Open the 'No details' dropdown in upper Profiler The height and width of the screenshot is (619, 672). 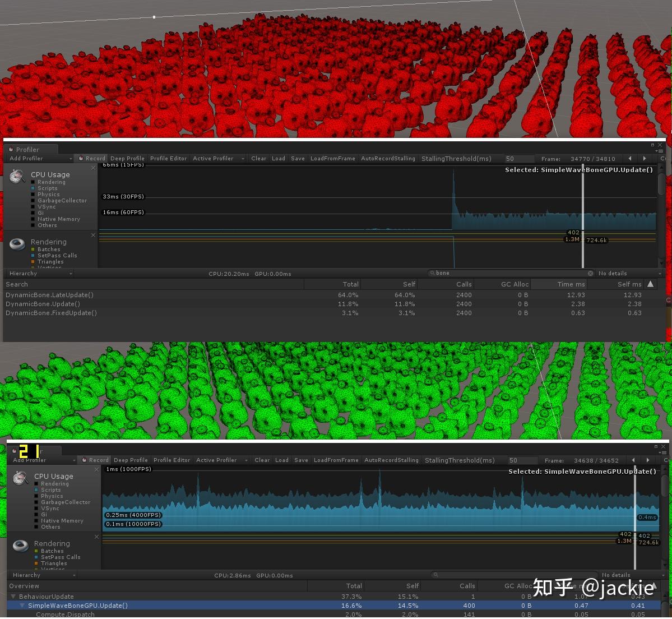(x=629, y=274)
